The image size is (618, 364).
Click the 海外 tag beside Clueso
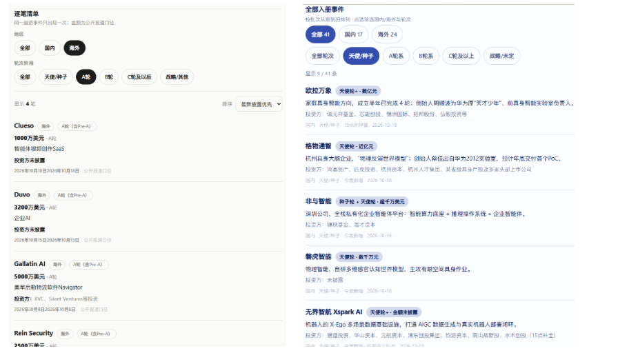(46, 126)
